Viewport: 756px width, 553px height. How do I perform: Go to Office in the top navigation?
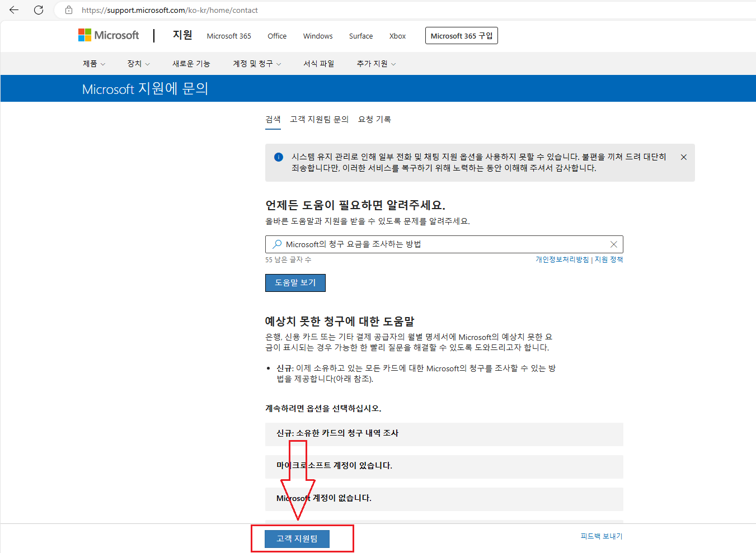click(x=277, y=36)
